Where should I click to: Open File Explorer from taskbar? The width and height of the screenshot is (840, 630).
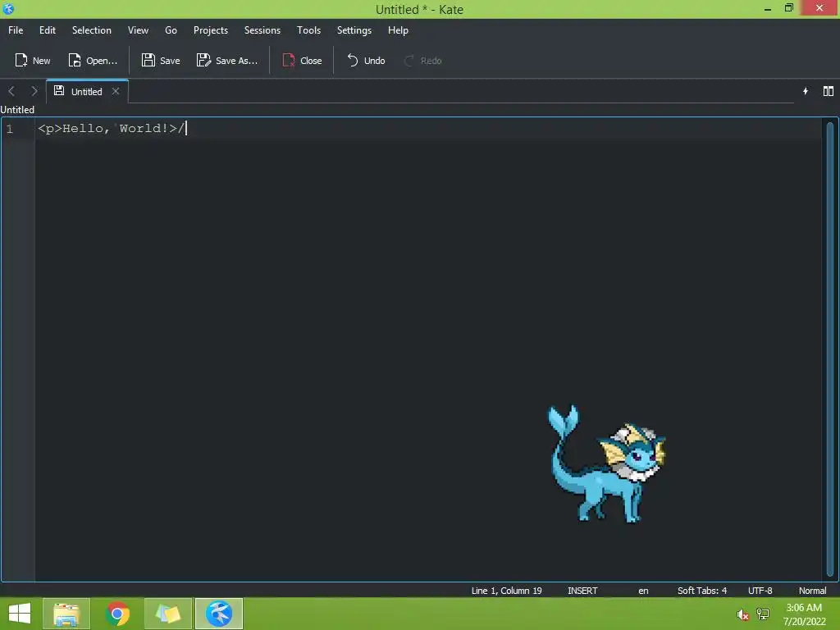point(66,614)
